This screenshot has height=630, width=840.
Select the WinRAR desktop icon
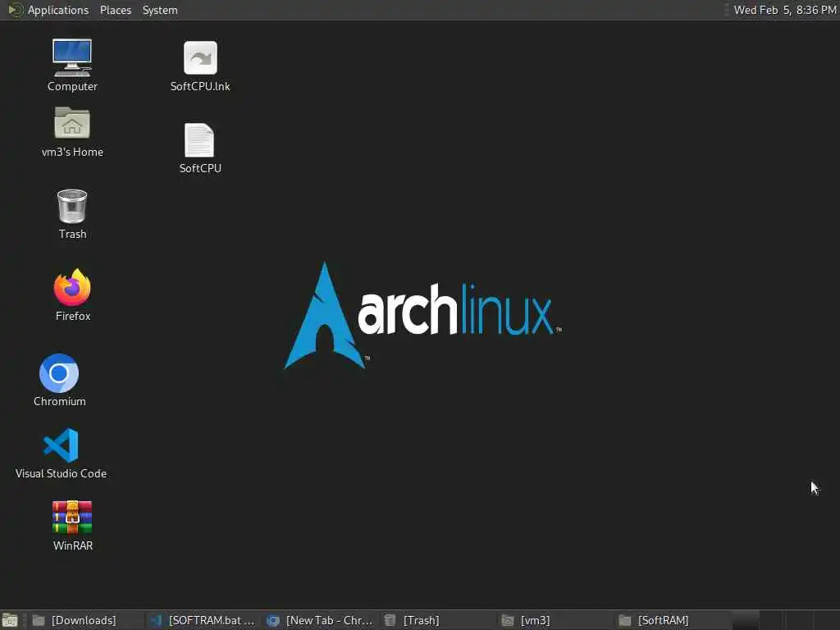pos(72,525)
